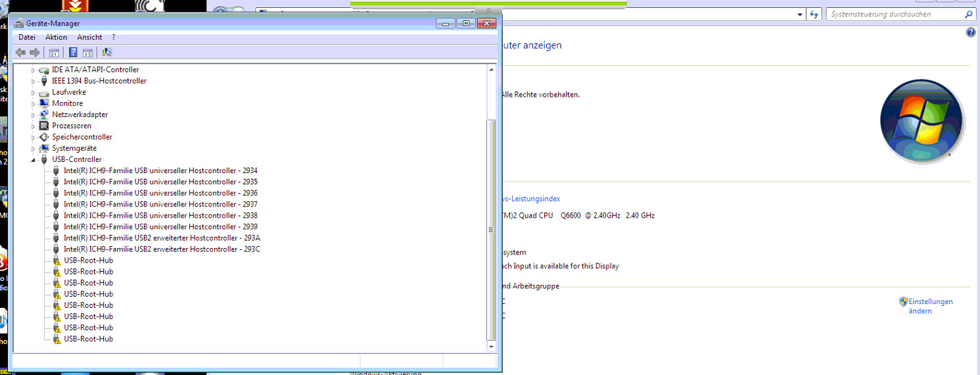Collapse the USB-Controller node
Viewport: 980px width, 375px height.
click(x=33, y=160)
